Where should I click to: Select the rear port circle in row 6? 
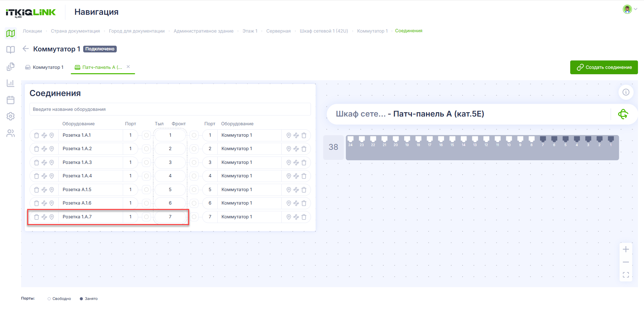[146, 203]
